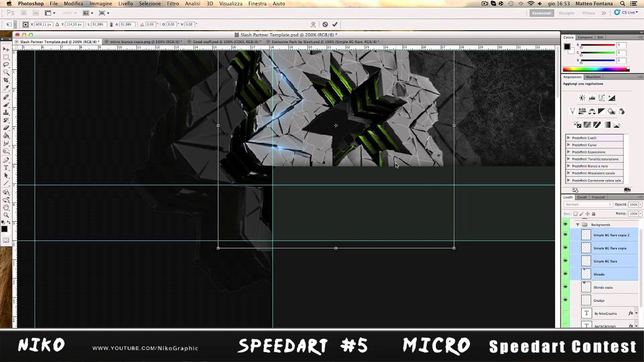Expand Predefiniti Esposizione presets

[569, 152]
